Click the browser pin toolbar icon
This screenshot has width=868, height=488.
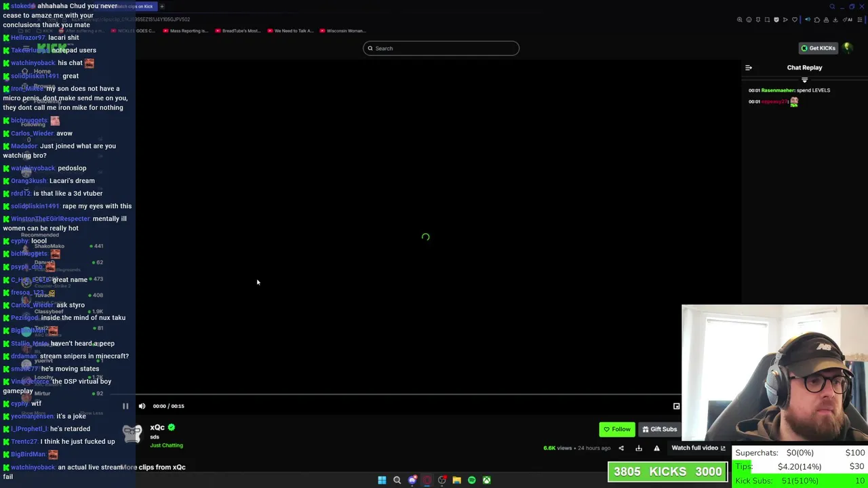click(758, 20)
